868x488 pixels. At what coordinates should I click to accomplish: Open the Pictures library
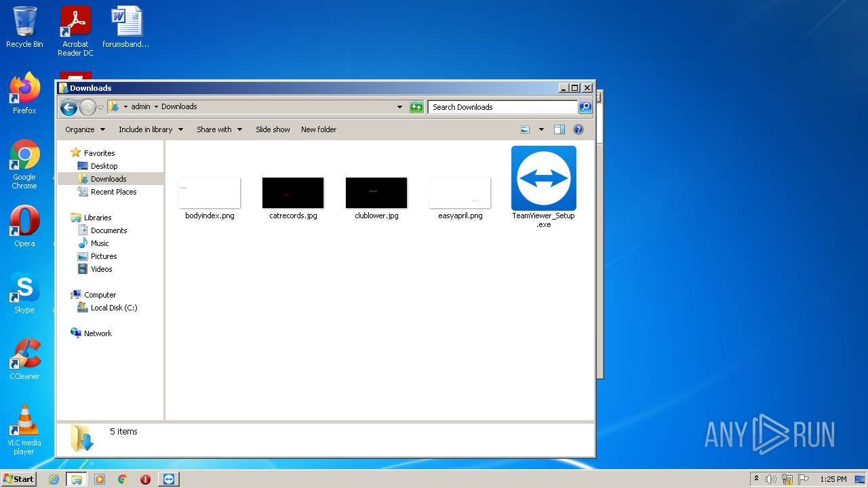104,256
